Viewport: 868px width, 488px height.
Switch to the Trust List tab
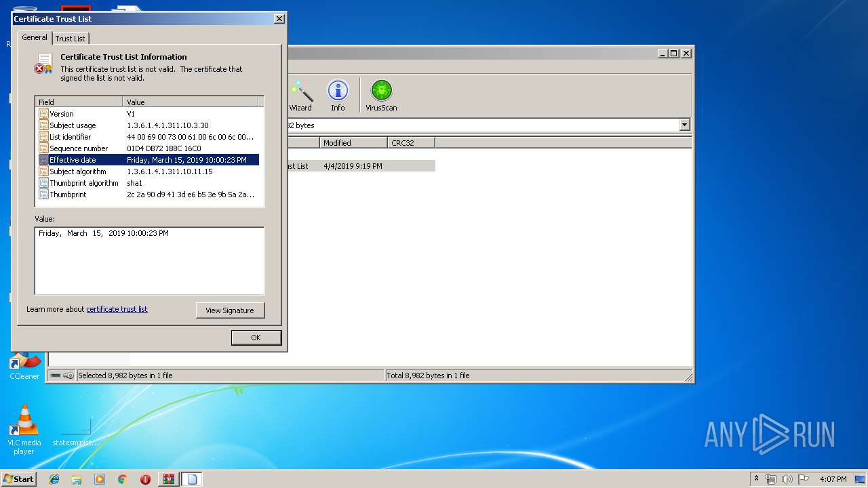click(71, 39)
